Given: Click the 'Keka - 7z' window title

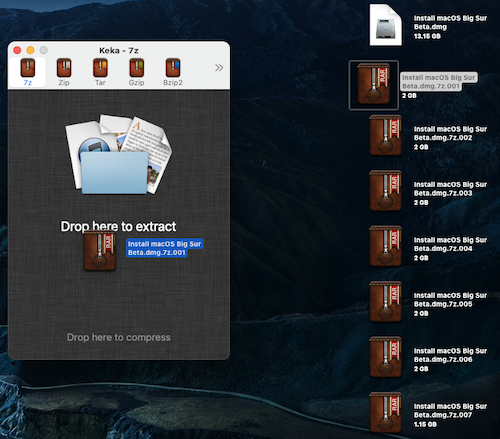Looking at the screenshot, I should coord(119,51).
